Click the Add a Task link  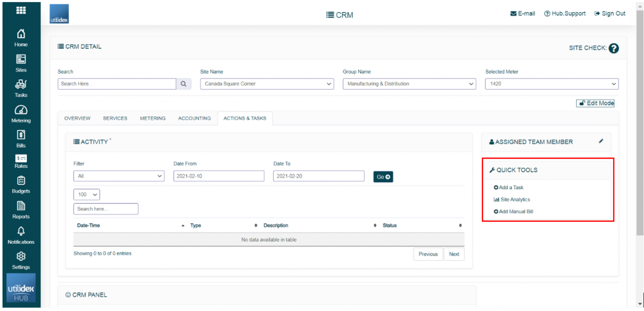(511, 188)
